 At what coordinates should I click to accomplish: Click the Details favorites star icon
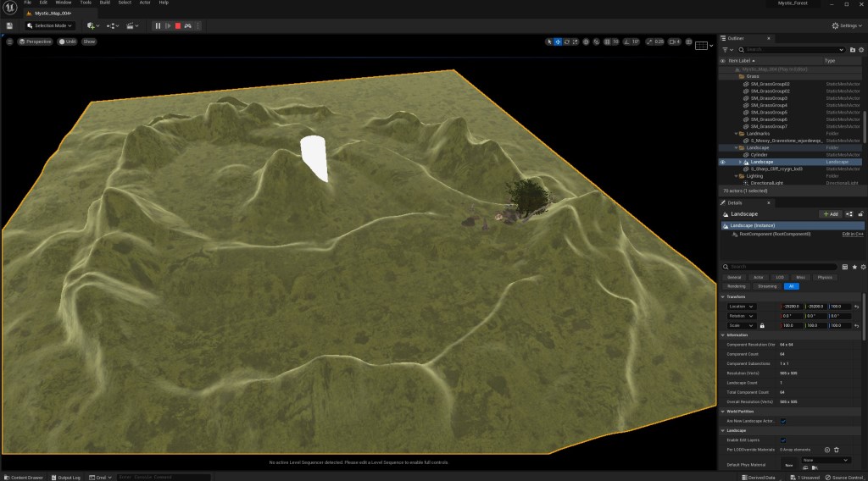point(853,267)
